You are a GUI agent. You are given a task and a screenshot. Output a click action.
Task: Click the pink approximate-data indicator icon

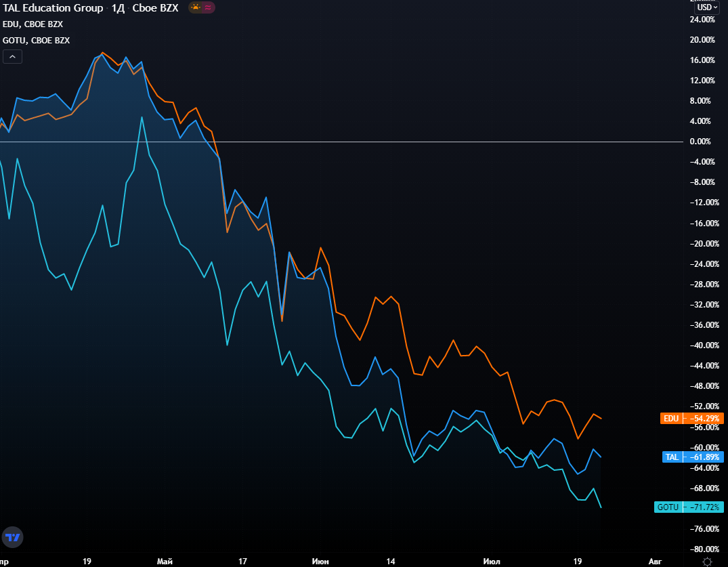click(208, 7)
